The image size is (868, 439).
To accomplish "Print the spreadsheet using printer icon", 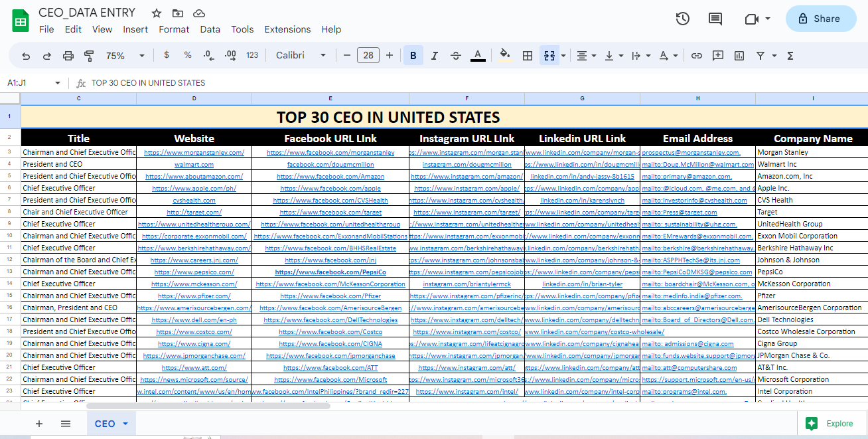I will pyautogui.click(x=68, y=56).
